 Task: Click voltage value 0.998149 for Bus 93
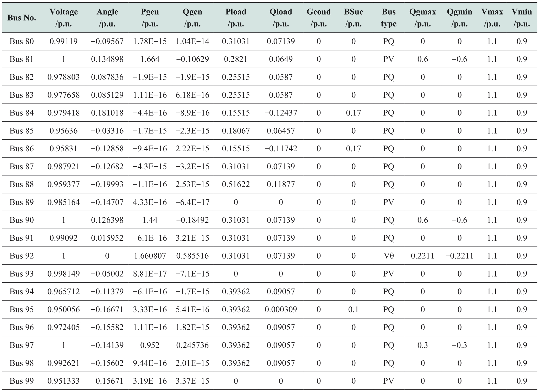pyautogui.click(x=63, y=274)
